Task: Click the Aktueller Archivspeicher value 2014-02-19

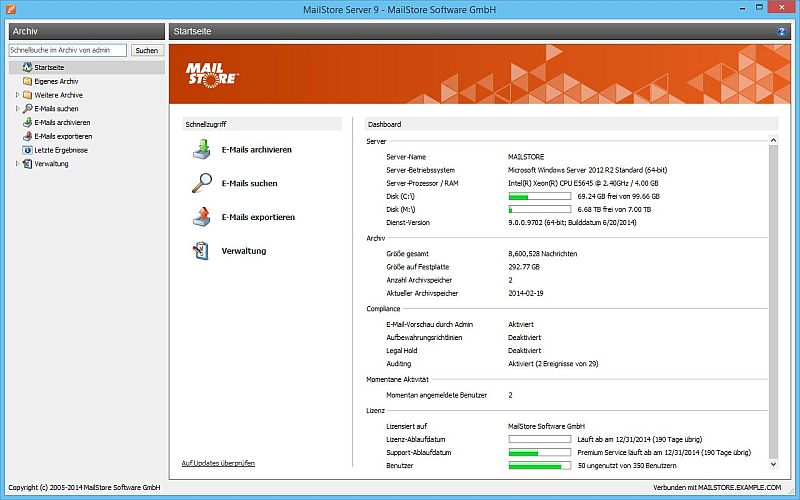Action: (526, 293)
